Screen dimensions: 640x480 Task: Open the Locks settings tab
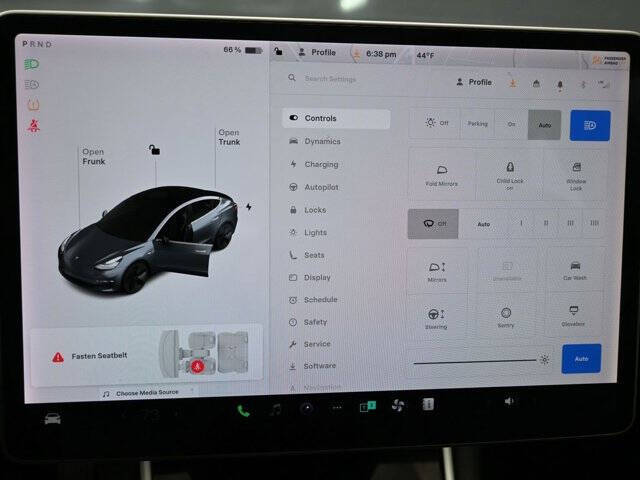coord(307,210)
